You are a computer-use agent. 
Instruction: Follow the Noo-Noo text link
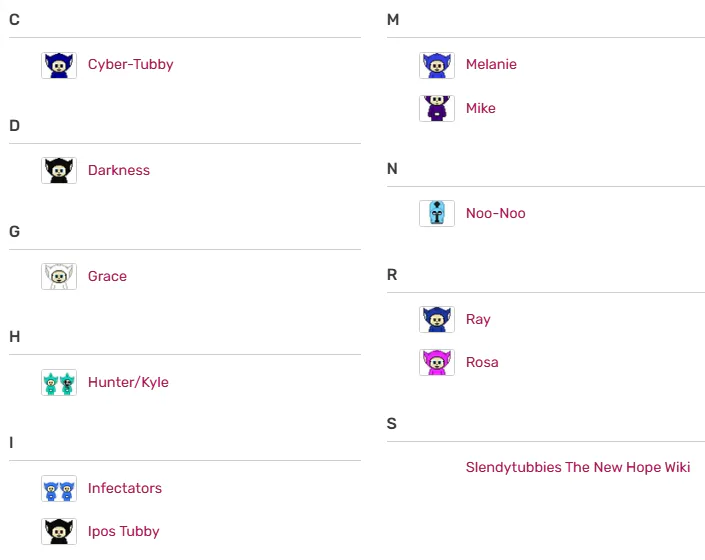(x=495, y=214)
